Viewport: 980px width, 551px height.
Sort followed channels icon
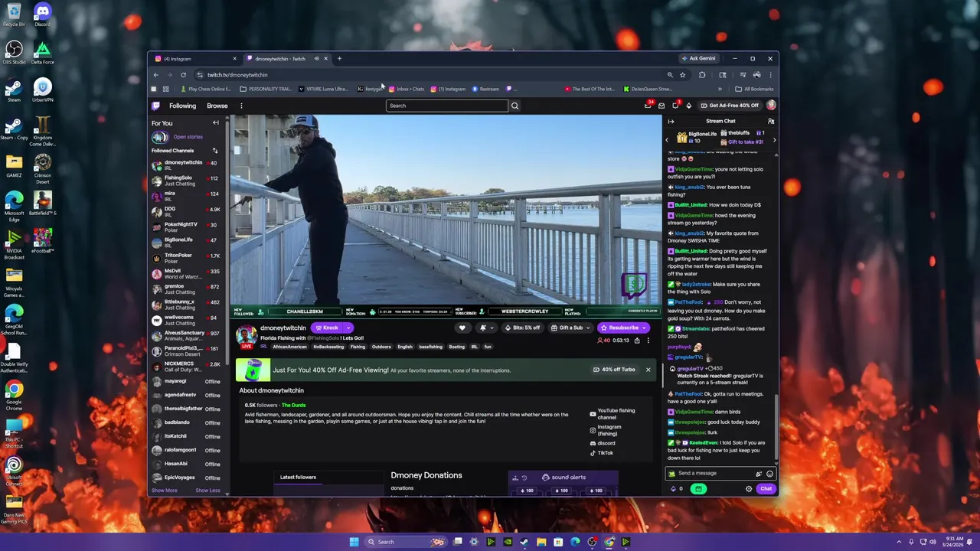coord(215,151)
